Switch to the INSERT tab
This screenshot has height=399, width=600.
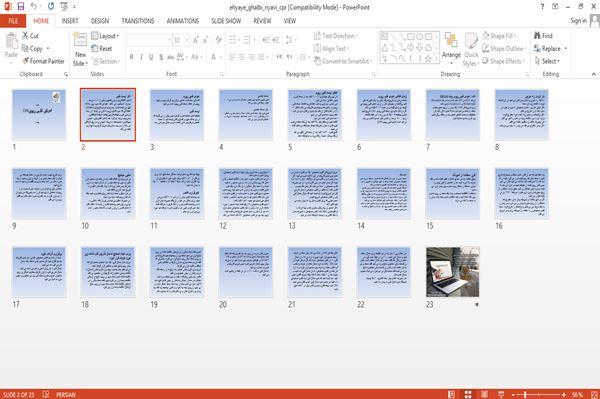(70, 21)
